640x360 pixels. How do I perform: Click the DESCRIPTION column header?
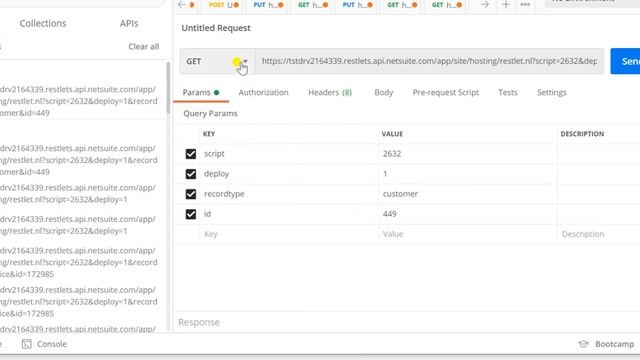[x=582, y=134]
